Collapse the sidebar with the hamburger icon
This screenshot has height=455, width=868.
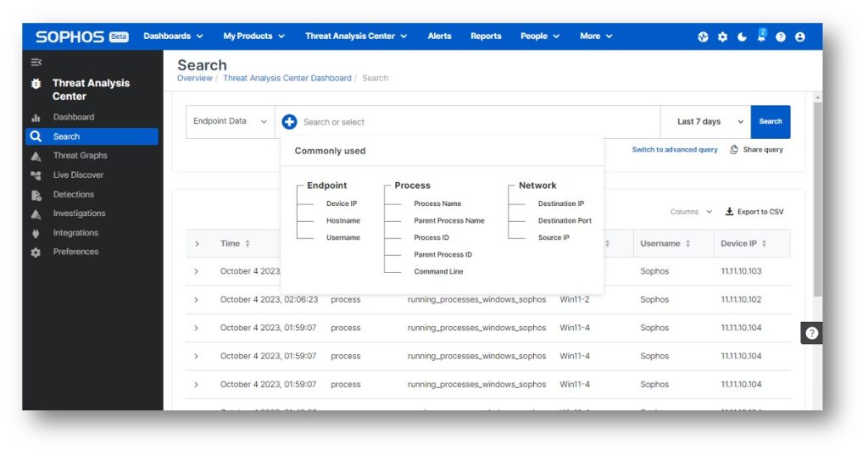(36, 62)
